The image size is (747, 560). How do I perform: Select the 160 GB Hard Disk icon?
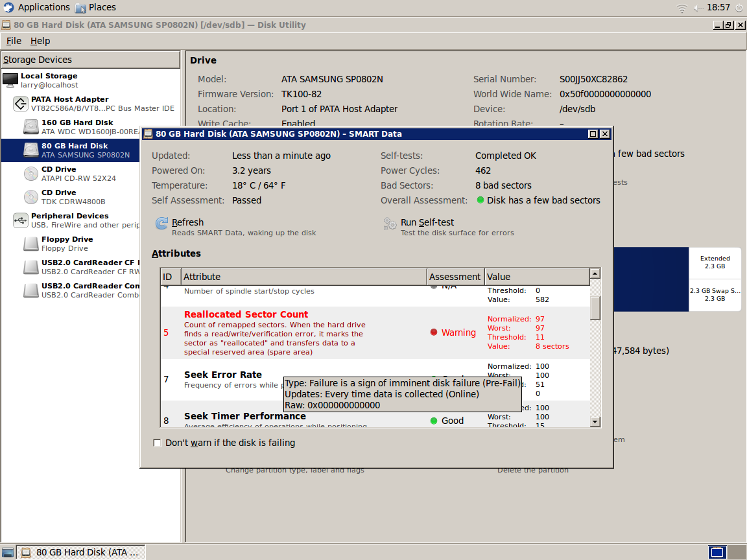click(31, 126)
